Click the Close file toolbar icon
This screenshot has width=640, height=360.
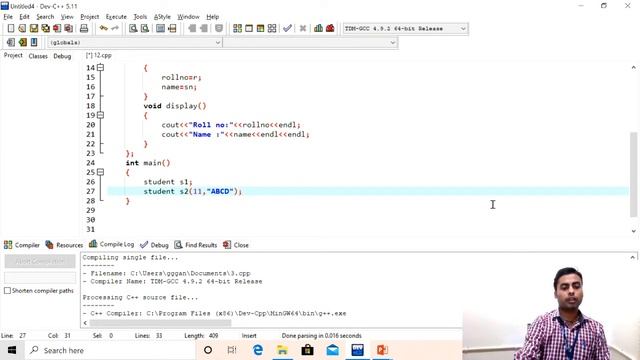(57, 28)
